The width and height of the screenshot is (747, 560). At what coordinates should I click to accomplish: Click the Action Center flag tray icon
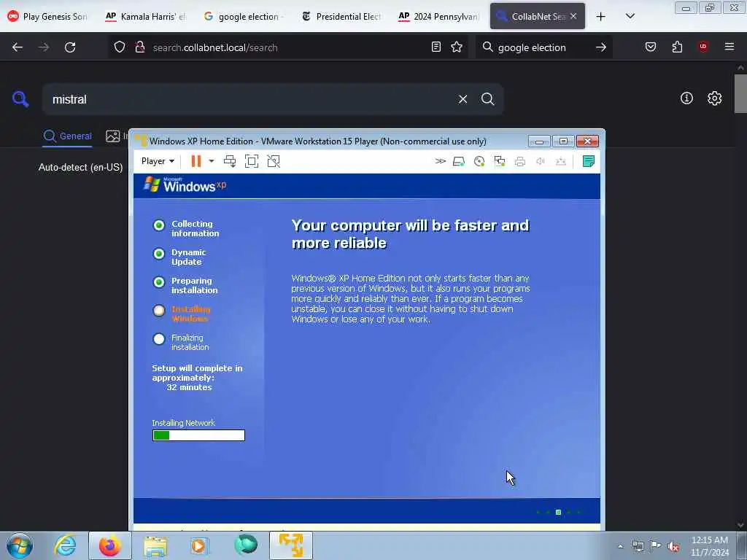[x=656, y=546]
